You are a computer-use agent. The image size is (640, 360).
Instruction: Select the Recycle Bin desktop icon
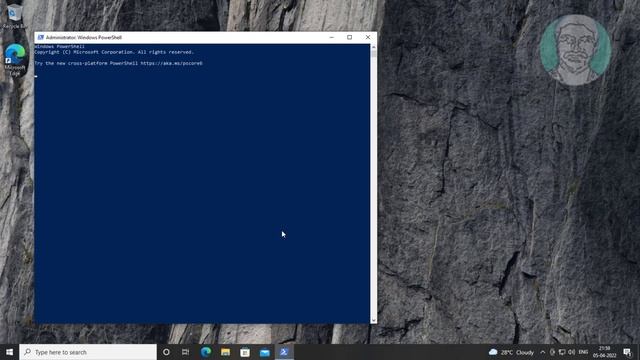pyautogui.click(x=15, y=16)
